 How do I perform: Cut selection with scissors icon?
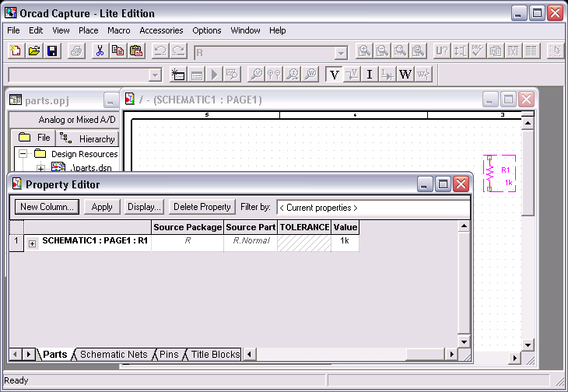point(100,51)
